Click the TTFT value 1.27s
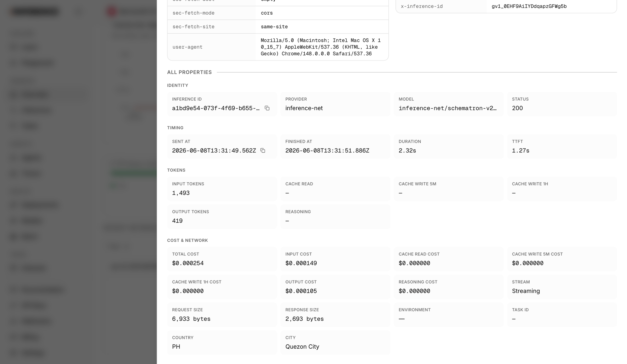Screen dimensions: 627x364 coord(520,151)
